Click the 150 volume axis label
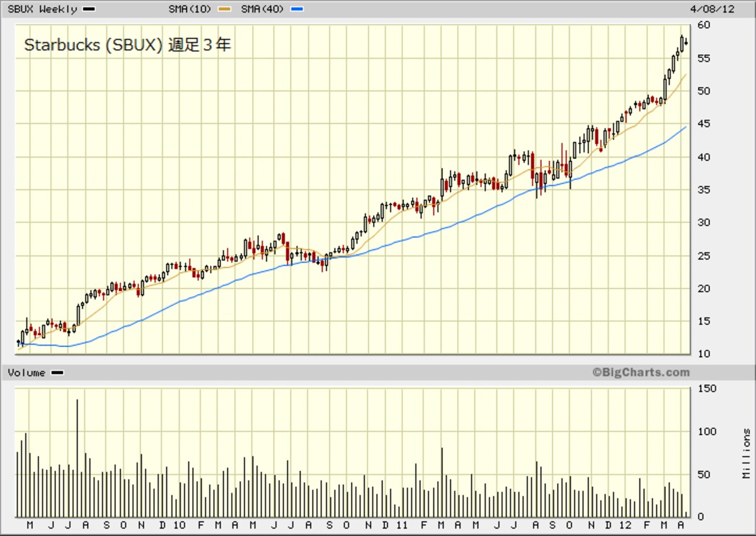 707,389
